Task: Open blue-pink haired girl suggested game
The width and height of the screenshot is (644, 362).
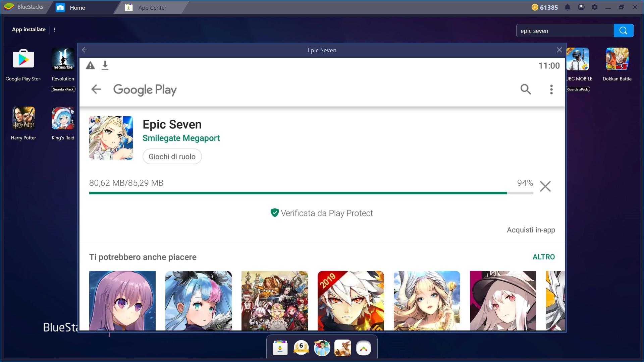Action: [199, 301]
